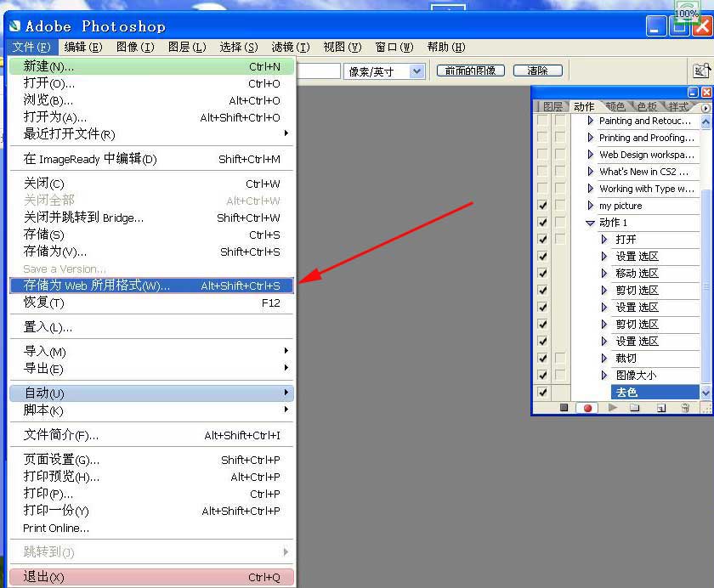Click Actions panel scrollbar up arrow
The width and height of the screenshot is (714, 588).
coord(705,122)
